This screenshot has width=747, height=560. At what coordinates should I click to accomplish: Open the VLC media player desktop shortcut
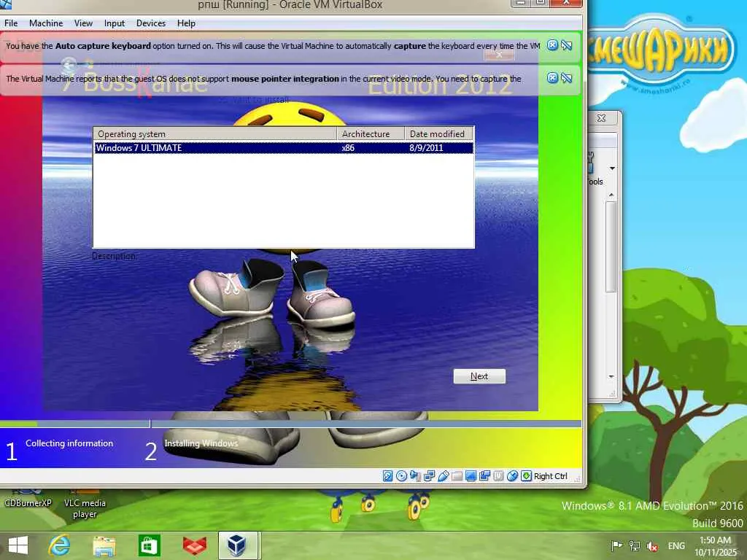coord(85,503)
